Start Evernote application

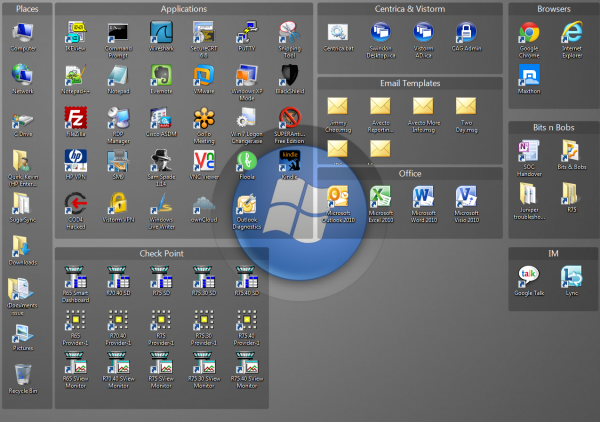161,75
